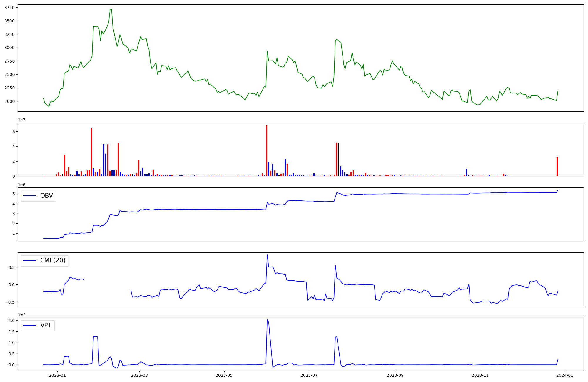Click the 2023-07 date tick label

pos(309,375)
